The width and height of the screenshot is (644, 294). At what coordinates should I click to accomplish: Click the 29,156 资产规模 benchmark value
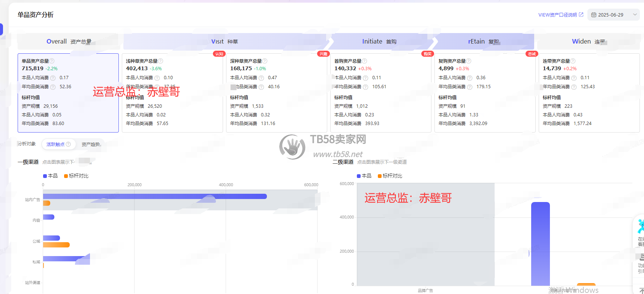(x=51, y=106)
